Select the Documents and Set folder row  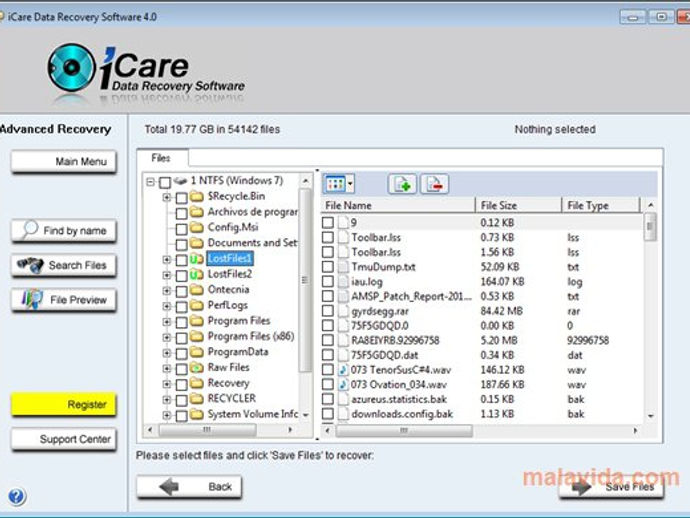253,243
